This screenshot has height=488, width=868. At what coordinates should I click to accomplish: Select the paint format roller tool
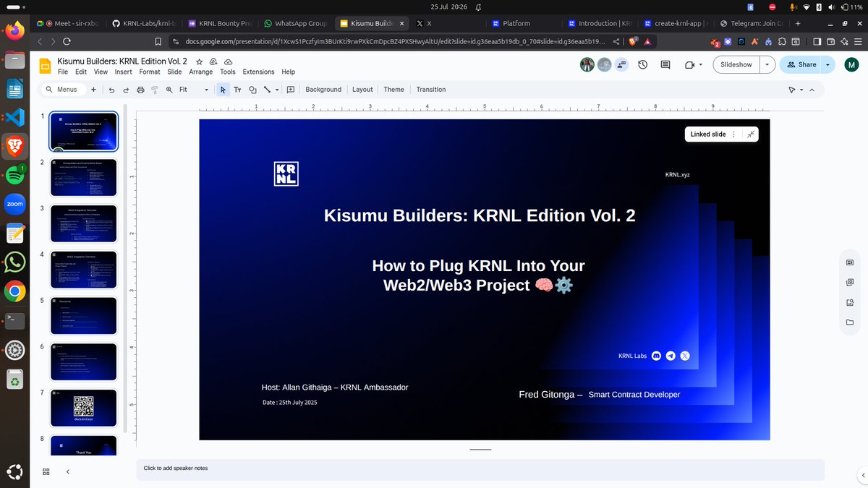155,90
